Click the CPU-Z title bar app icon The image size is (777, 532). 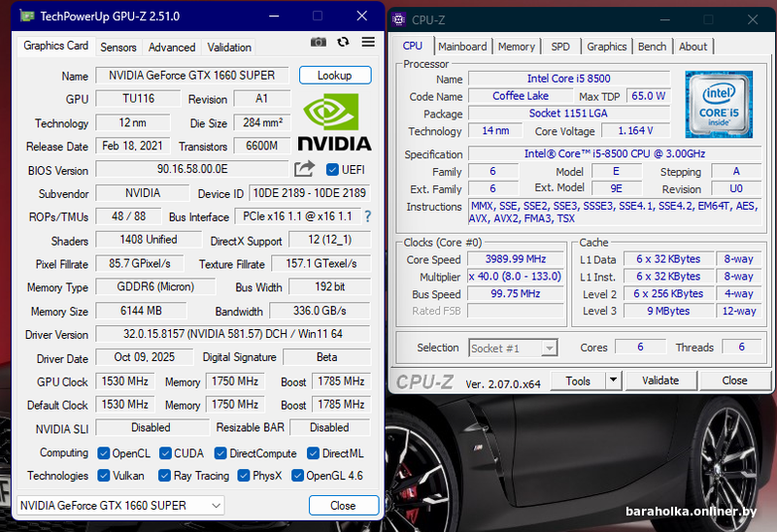(398, 19)
